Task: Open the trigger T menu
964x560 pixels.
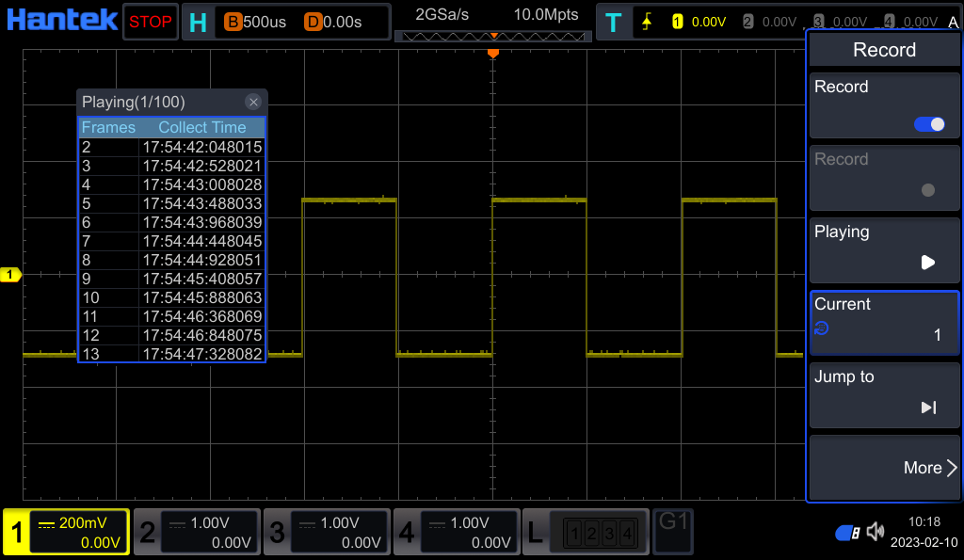Action: (614, 20)
